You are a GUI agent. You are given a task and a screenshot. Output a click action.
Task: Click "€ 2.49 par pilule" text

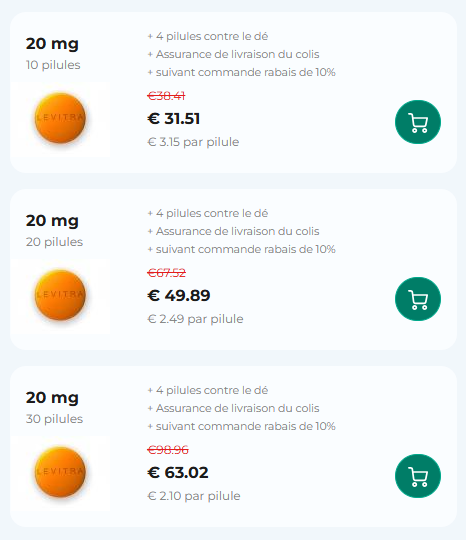[x=195, y=319]
